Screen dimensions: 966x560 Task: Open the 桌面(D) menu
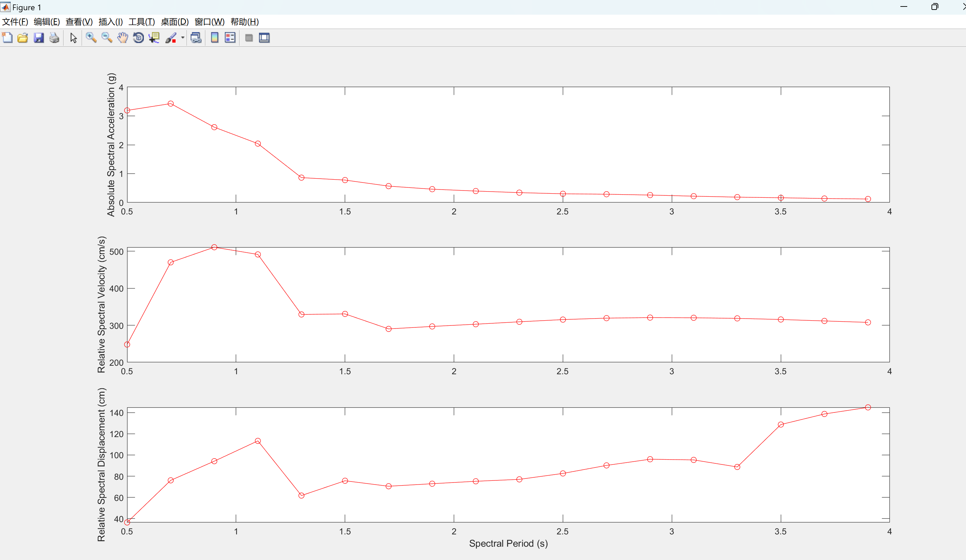pos(175,22)
